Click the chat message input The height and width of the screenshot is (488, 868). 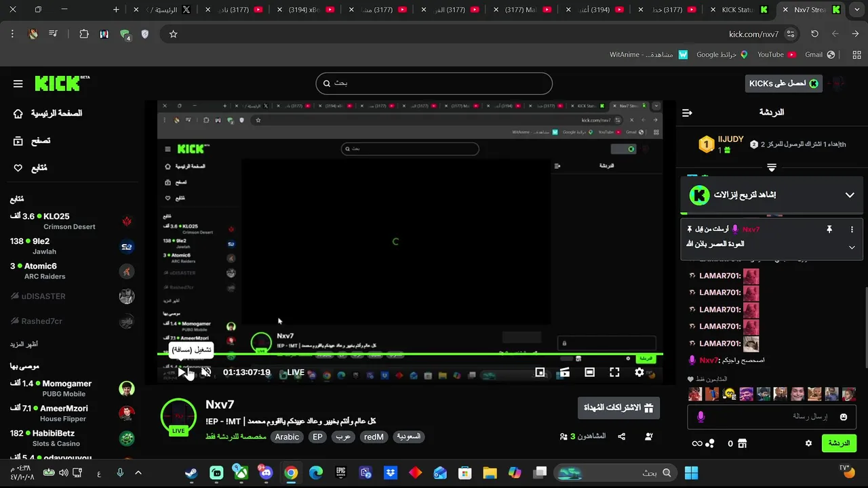pyautogui.click(x=772, y=417)
